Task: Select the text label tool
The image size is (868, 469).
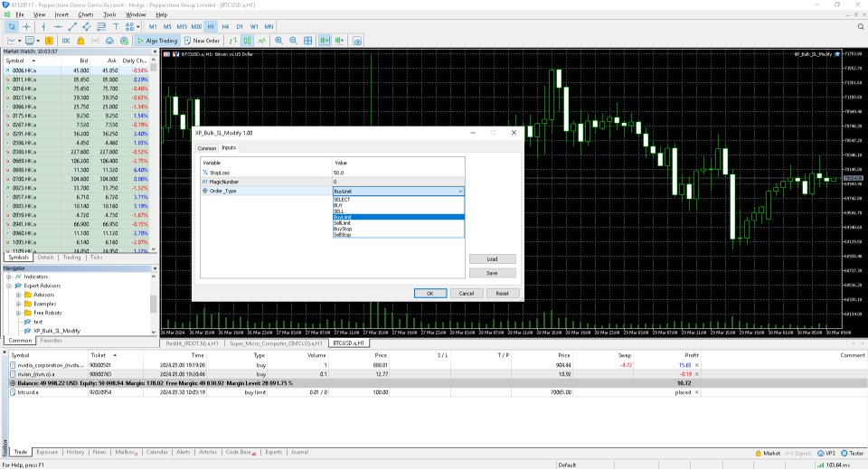Action: 116,26
